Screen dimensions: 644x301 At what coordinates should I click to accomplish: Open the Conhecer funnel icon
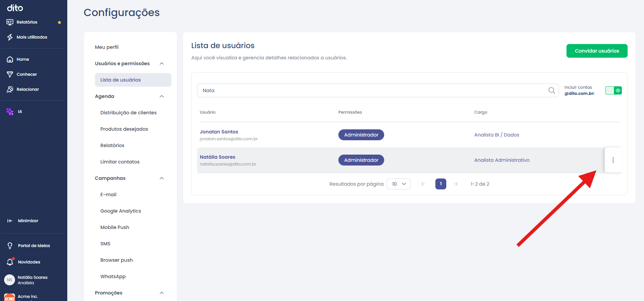(x=10, y=74)
